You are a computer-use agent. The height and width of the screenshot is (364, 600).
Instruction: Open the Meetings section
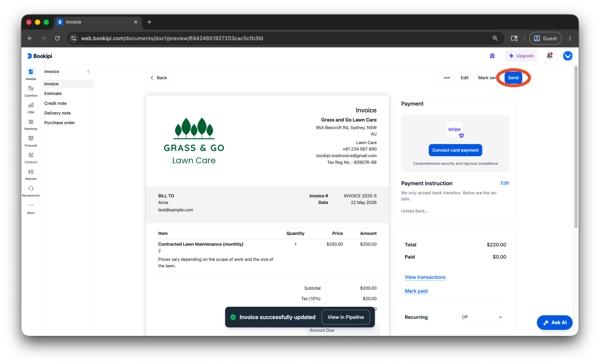tap(31, 124)
